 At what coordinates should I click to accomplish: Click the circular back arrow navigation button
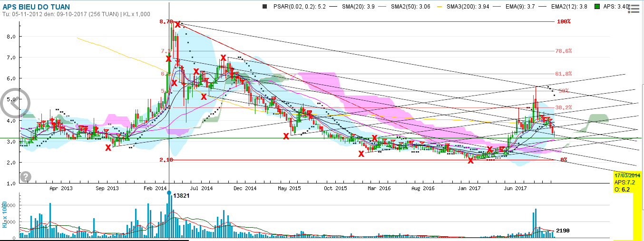pyautogui.click(x=15, y=103)
